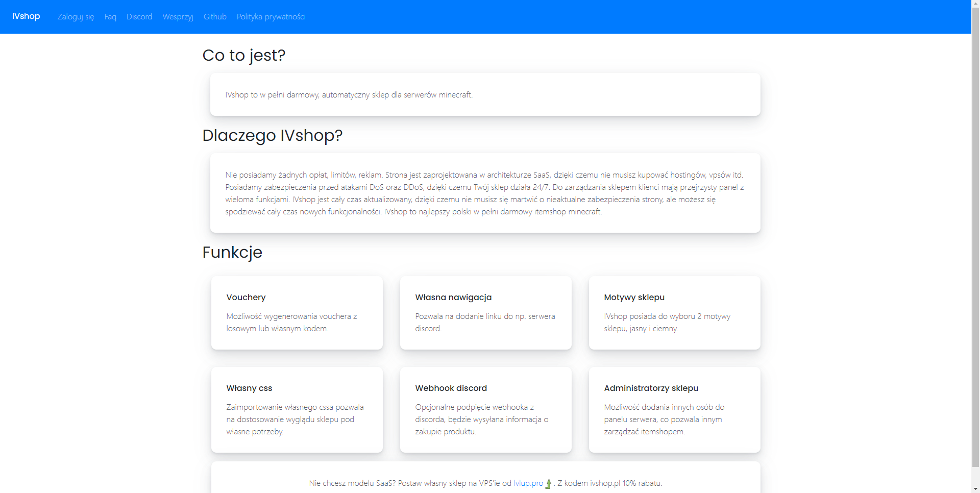Open the Wesprzyj support page
980x493 pixels.
coord(178,17)
